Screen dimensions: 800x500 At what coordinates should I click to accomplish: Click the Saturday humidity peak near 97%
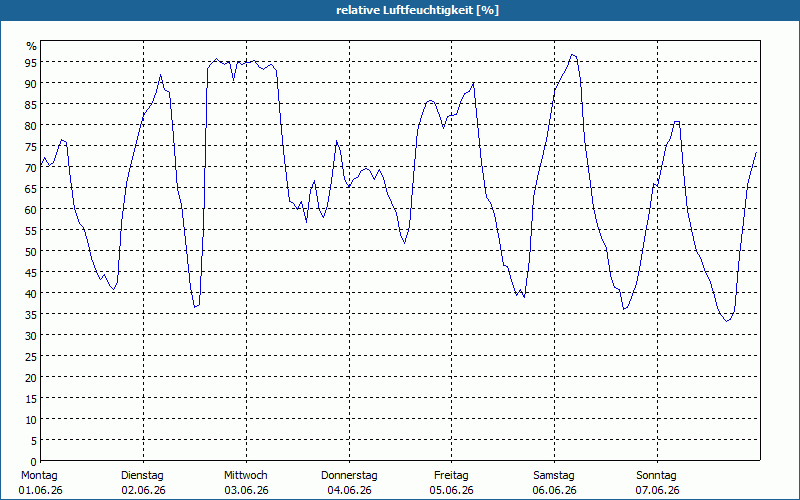coord(573,55)
